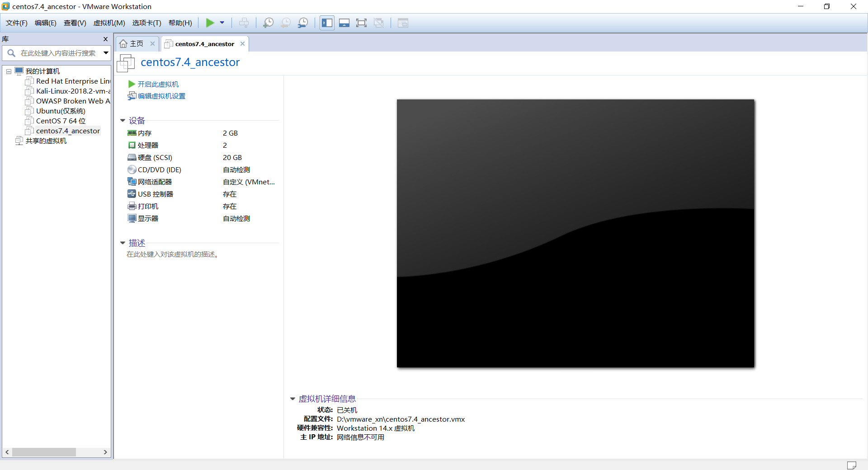The width and height of the screenshot is (868, 470).
Task: Click the network adapter device icon
Action: pyautogui.click(x=132, y=182)
